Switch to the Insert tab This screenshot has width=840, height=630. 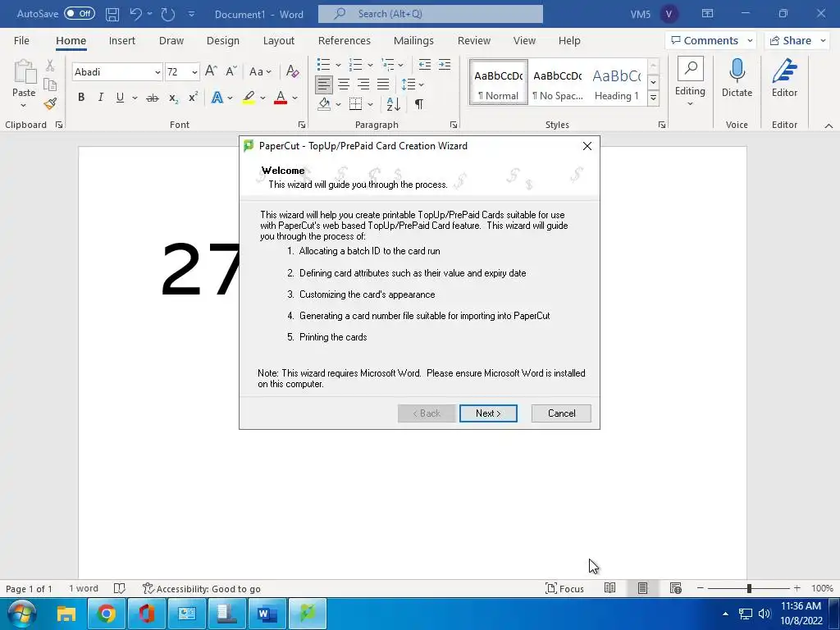click(121, 41)
